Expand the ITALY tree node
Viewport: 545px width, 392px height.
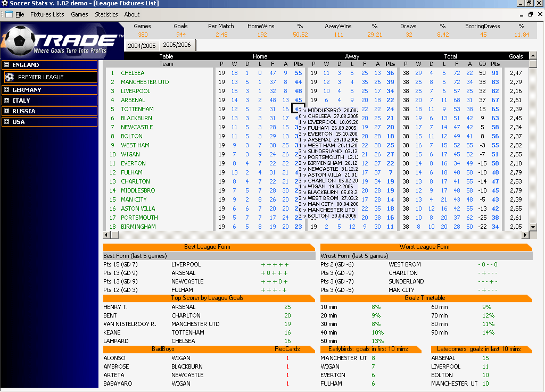pos(6,101)
